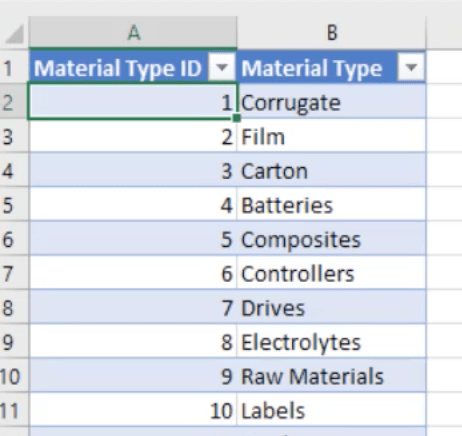Click the Film cell

coord(331,136)
